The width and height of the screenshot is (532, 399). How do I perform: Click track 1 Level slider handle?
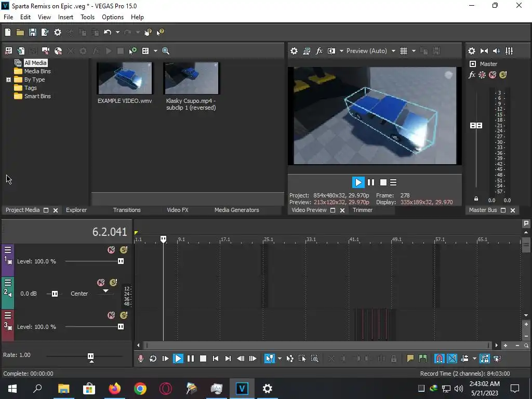click(121, 261)
